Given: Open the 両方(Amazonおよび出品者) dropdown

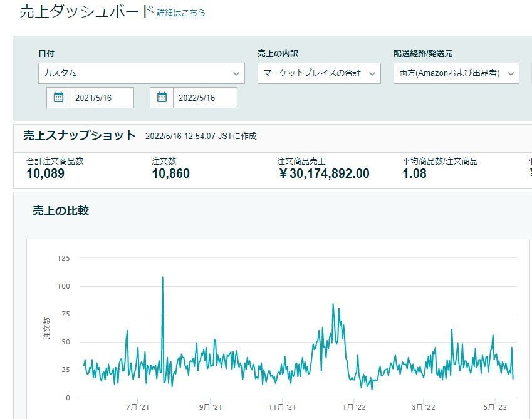Looking at the screenshot, I should [x=456, y=73].
